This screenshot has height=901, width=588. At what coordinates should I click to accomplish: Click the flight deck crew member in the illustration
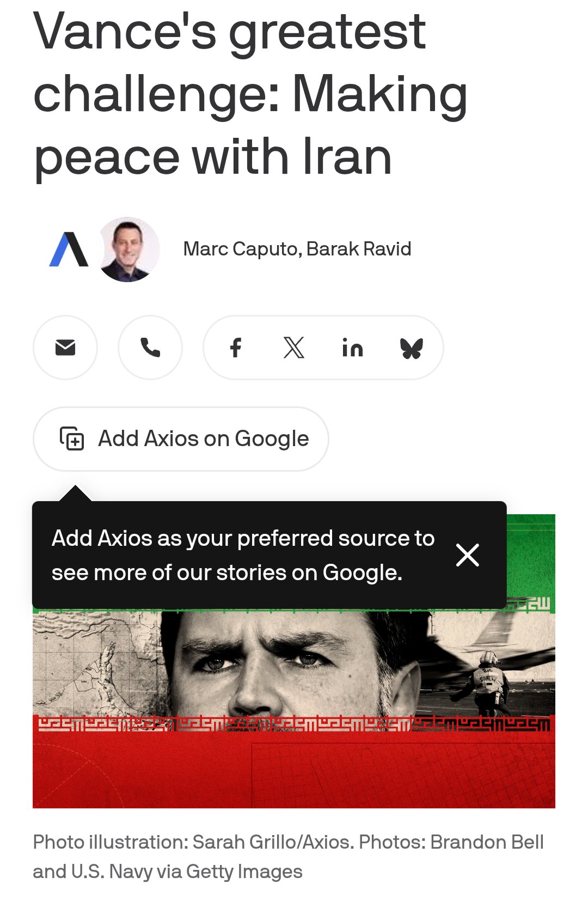coord(490,684)
